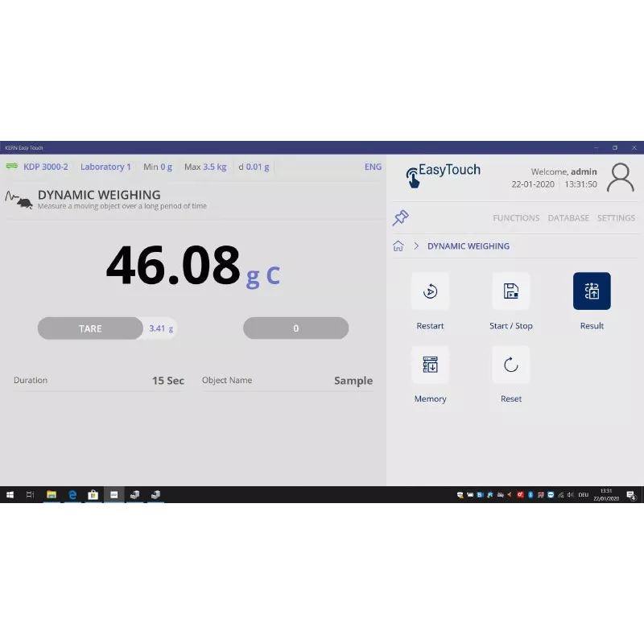Open the Windows Start menu
644x644 pixels.
click(x=10, y=495)
